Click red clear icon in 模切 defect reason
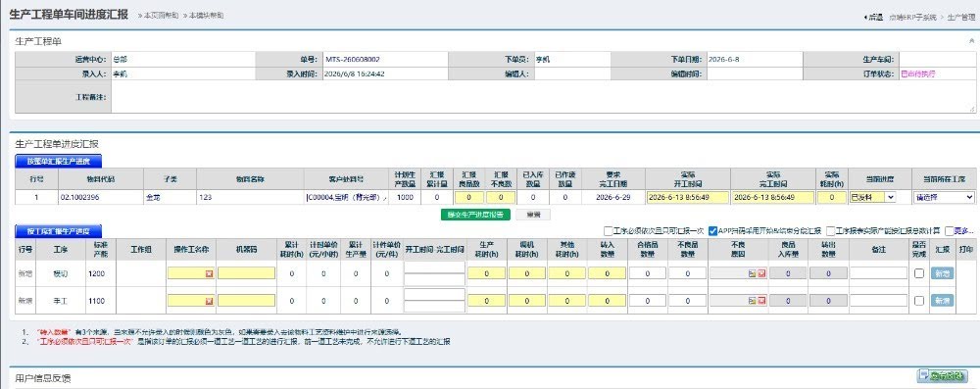 click(x=761, y=273)
